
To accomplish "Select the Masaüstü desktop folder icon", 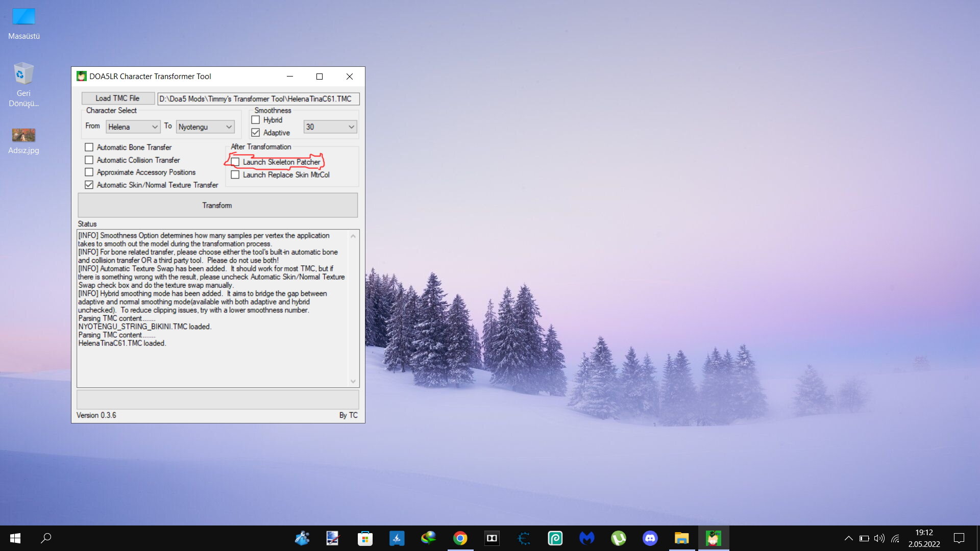I will click(24, 23).
